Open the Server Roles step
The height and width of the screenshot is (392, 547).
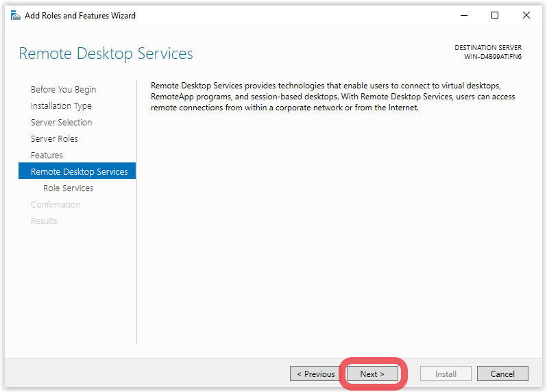click(54, 139)
